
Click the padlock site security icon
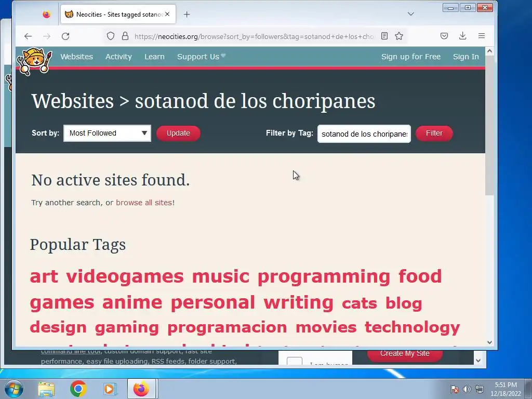[125, 36]
